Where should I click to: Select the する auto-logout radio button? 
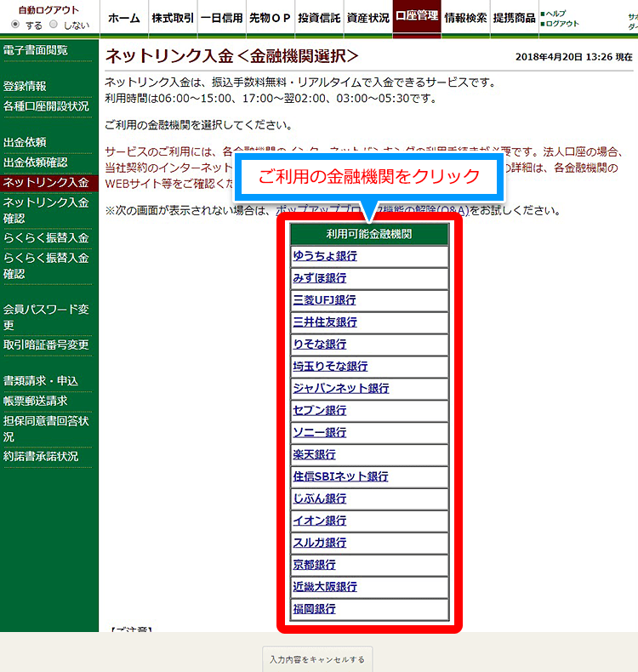(15, 25)
